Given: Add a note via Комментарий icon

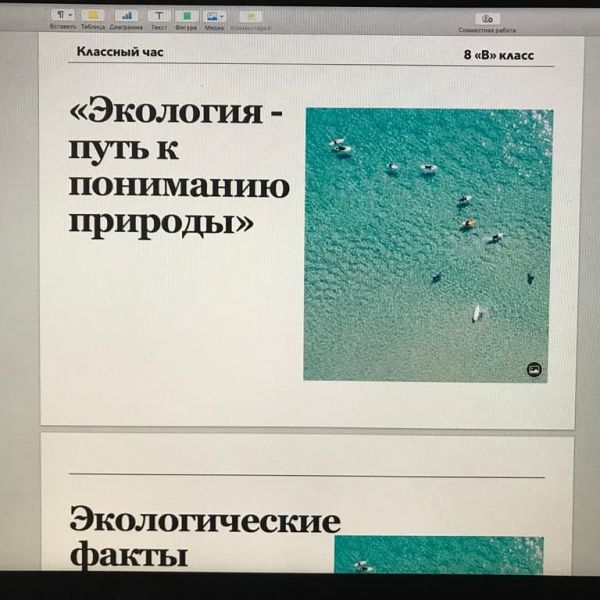Looking at the screenshot, I should (x=250, y=16).
